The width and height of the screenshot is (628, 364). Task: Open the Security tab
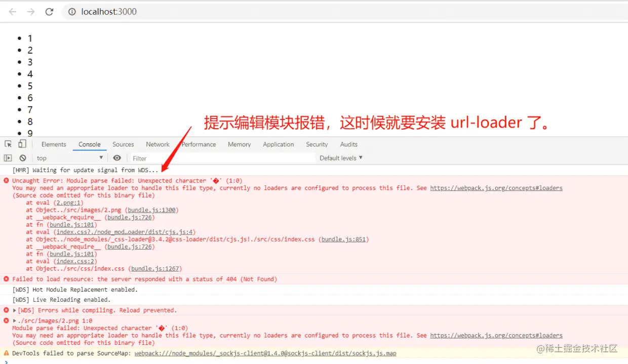point(317,144)
